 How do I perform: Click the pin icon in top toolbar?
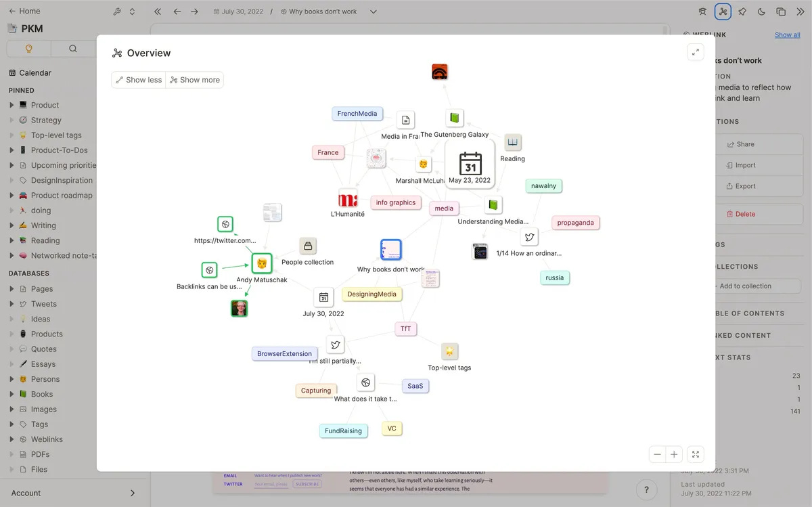(x=742, y=12)
